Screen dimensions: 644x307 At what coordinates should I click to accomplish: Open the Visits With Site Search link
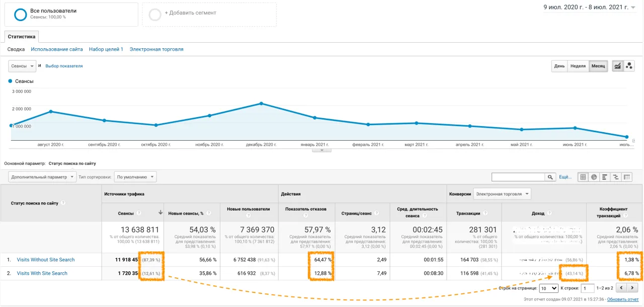point(42,273)
